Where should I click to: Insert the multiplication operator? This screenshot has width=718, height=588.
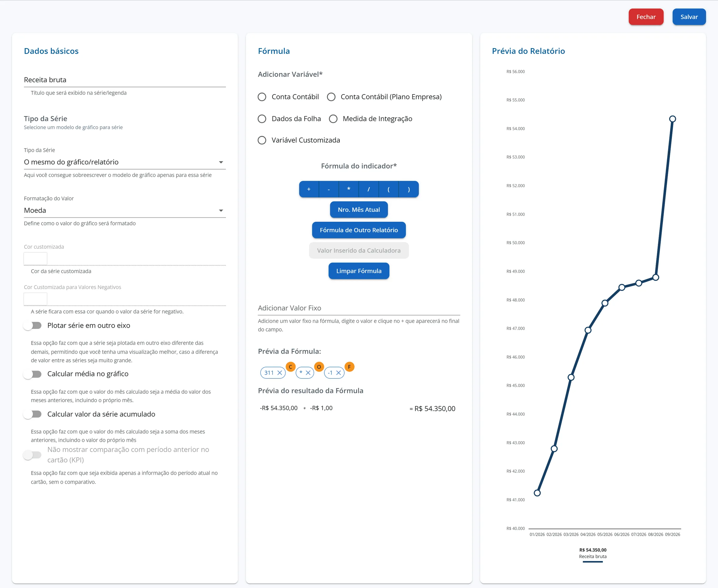point(349,189)
